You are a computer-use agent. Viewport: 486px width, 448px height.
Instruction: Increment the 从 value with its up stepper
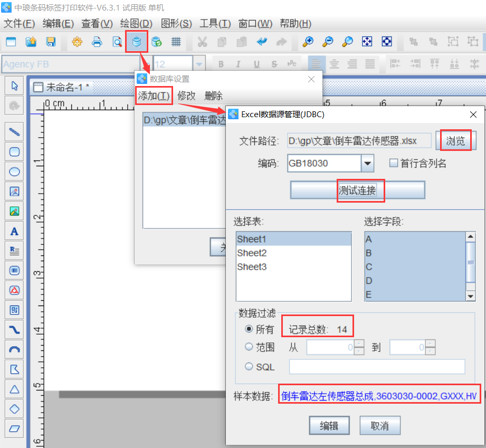tap(359, 344)
